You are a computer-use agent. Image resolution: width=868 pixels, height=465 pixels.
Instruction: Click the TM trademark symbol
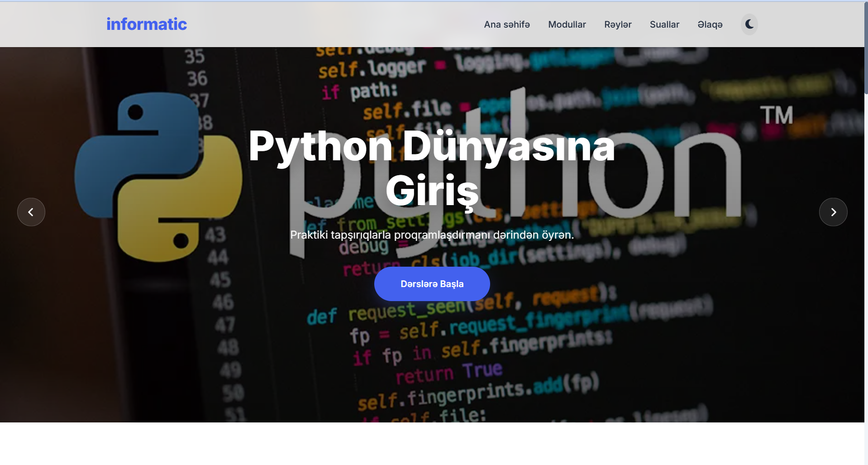click(x=776, y=115)
